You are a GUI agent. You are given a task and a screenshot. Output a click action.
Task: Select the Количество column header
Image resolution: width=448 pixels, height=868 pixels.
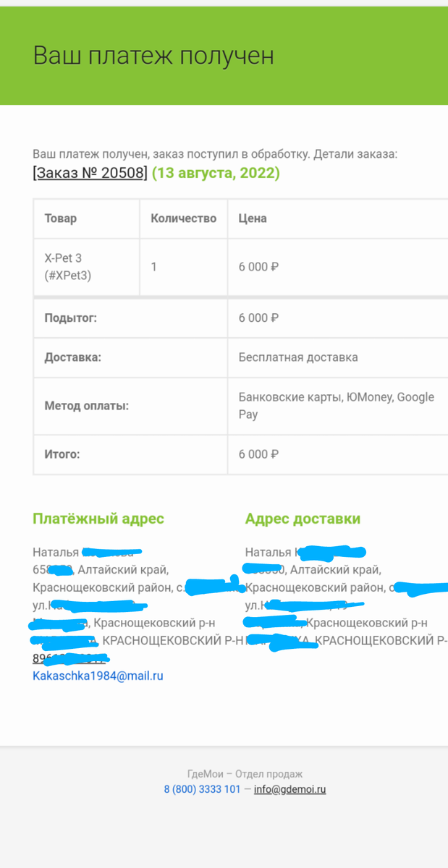click(x=183, y=218)
